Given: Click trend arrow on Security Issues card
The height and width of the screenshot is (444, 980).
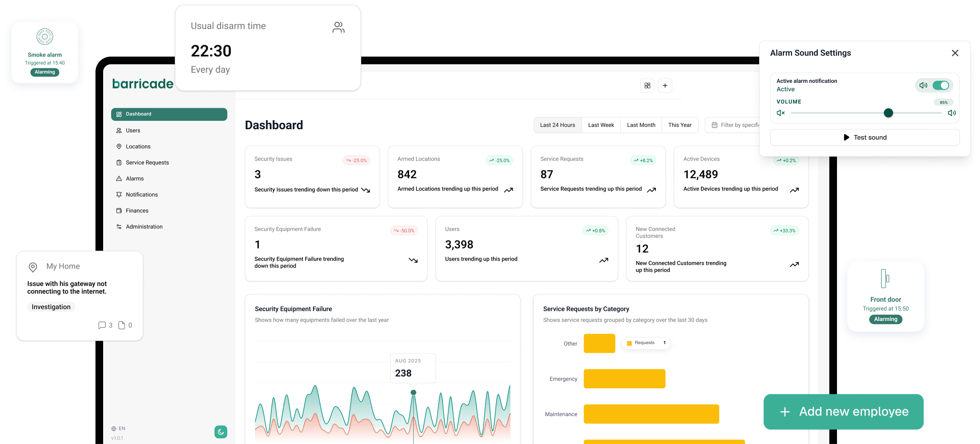Looking at the screenshot, I should [366, 190].
